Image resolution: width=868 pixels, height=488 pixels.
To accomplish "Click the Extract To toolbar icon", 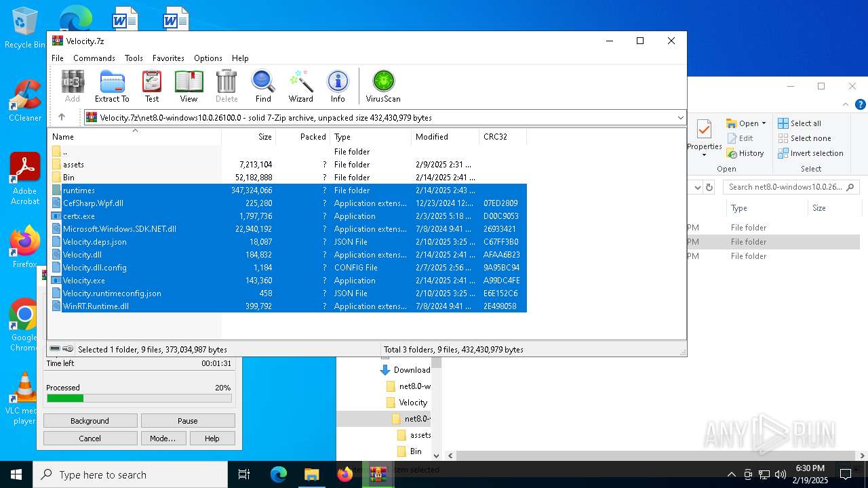I will click(x=112, y=86).
